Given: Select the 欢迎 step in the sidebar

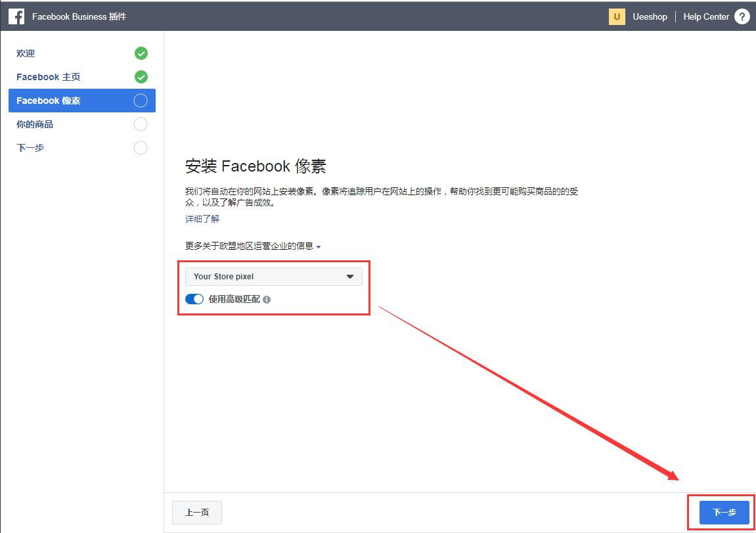Looking at the screenshot, I should point(82,53).
